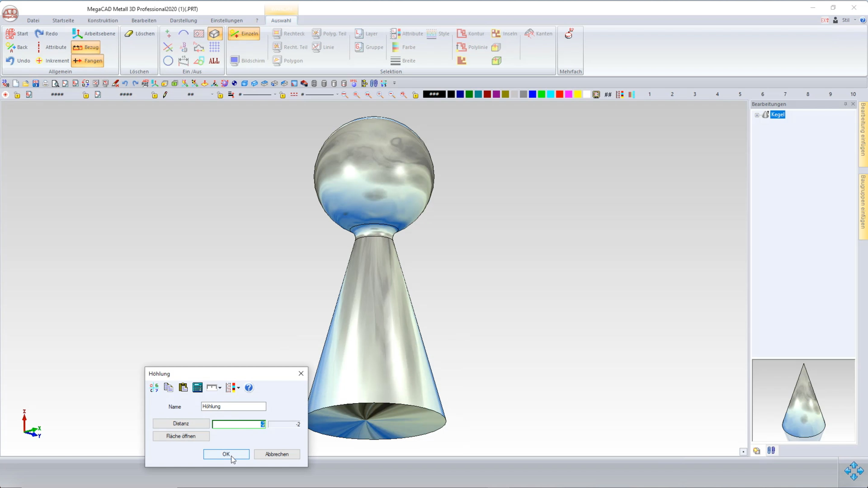868x488 pixels.
Task: Click the blue help icon in dialog
Action: (249, 387)
